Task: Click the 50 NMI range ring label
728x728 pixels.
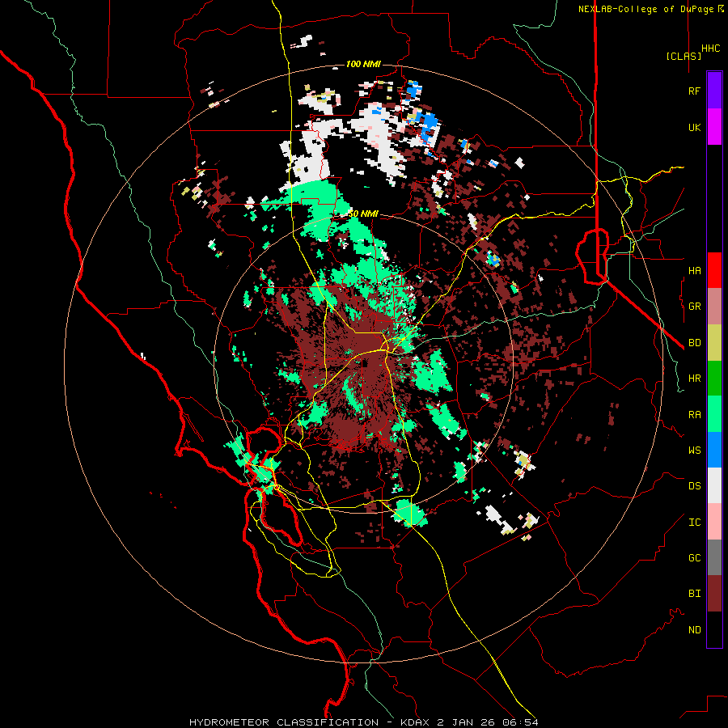Action: click(363, 214)
